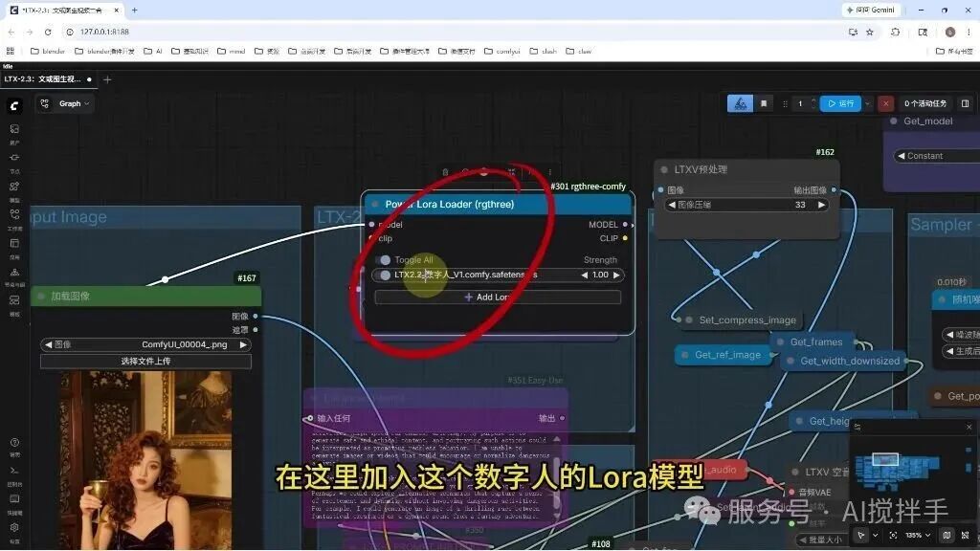Add a new workflow tab
The image size is (980, 551).
(107, 79)
